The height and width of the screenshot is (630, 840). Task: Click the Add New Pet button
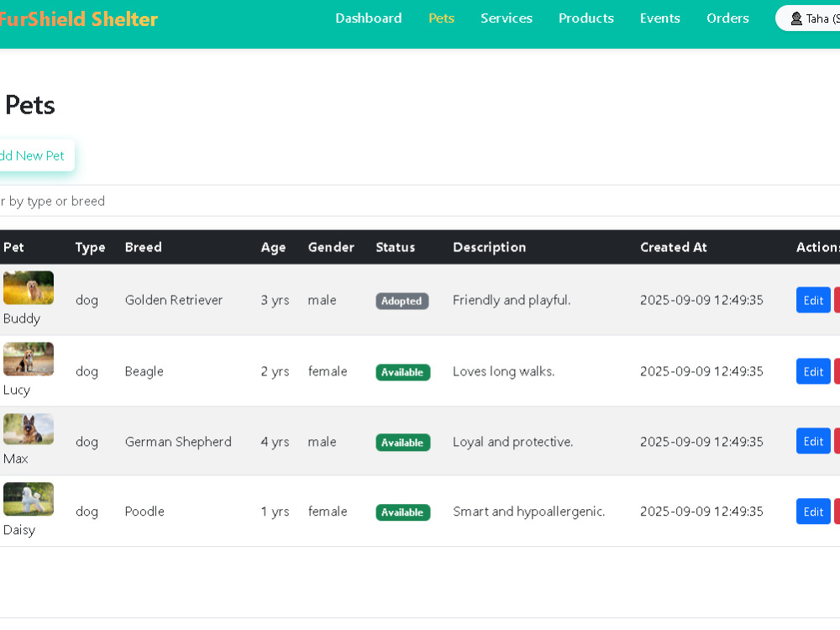click(36, 156)
